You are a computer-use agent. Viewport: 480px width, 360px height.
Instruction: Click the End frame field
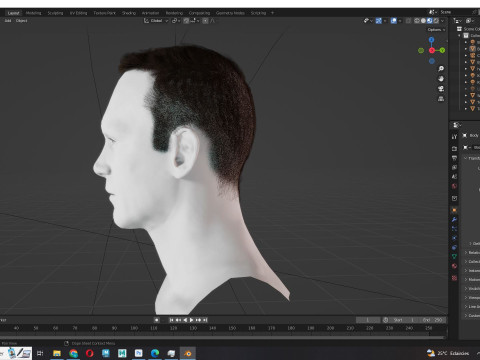coord(432,320)
